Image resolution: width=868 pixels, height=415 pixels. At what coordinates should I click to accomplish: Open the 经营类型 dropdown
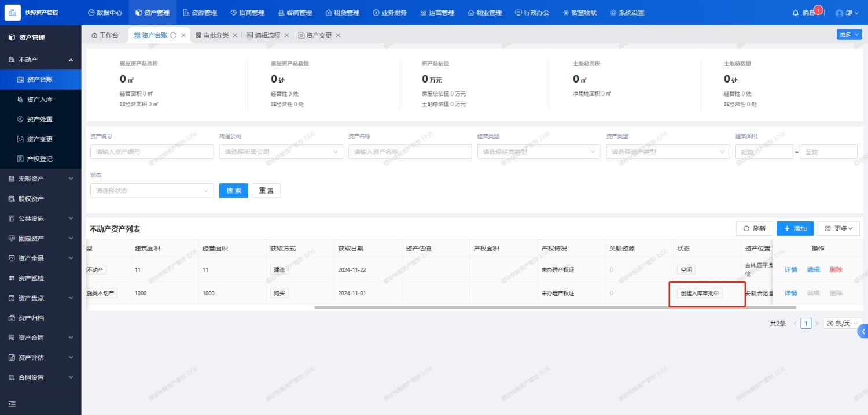pos(539,151)
